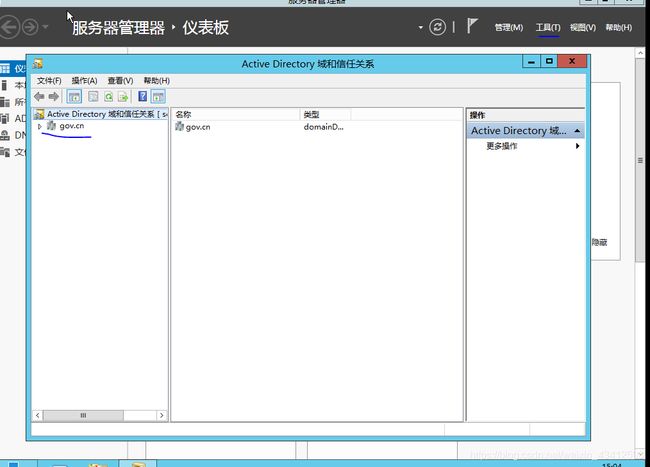Viewport: 650px width, 467px height.
Task: Click the 隐藏 link in Server Manager
Action: coord(599,242)
